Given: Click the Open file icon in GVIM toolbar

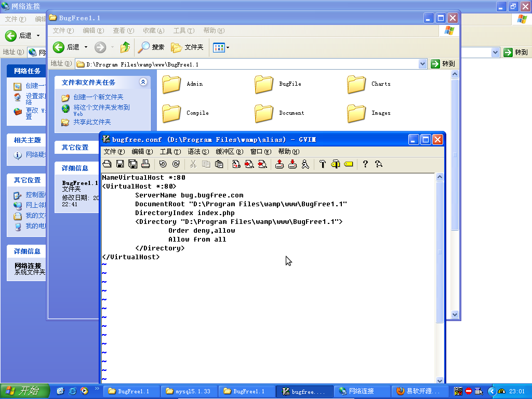Looking at the screenshot, I should point(107,164).
